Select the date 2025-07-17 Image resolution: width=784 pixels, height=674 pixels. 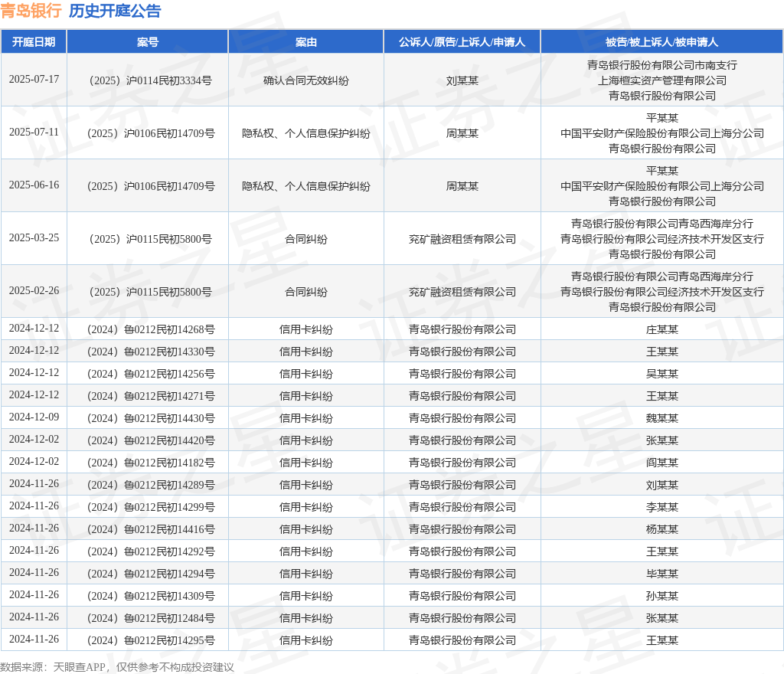pyautogui.click(x=34, y=80)
